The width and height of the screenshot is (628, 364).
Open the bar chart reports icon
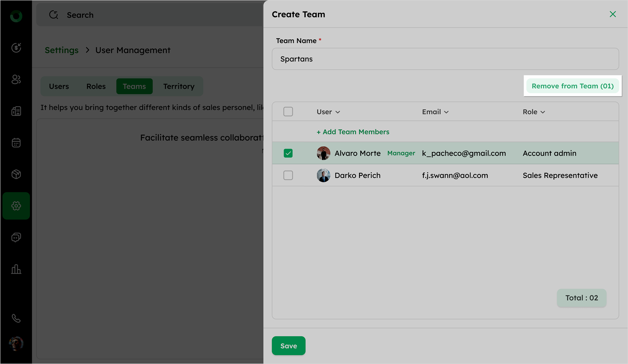click(x=16, y=269)
